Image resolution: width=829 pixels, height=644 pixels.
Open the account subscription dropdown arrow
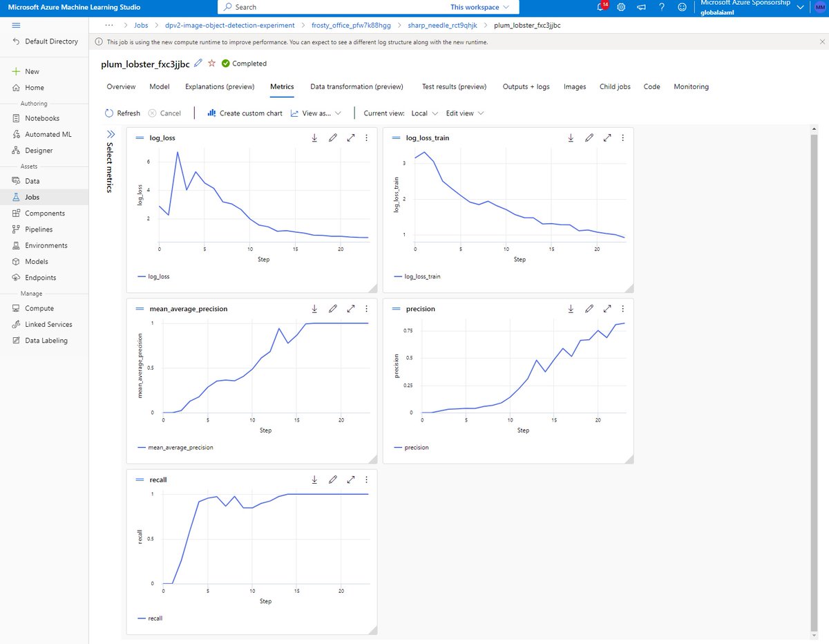pos(801,7)
